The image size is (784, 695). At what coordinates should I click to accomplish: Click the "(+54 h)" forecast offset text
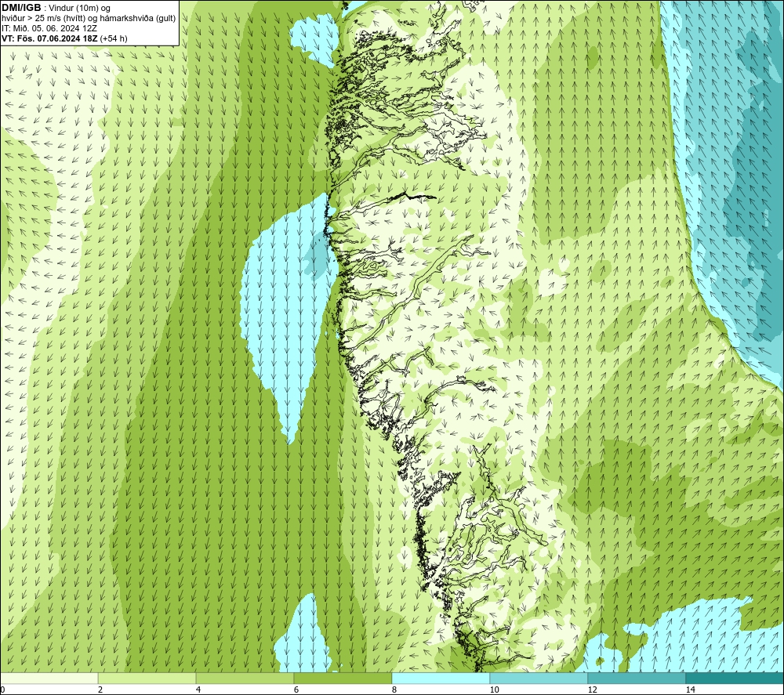(114, 38)
